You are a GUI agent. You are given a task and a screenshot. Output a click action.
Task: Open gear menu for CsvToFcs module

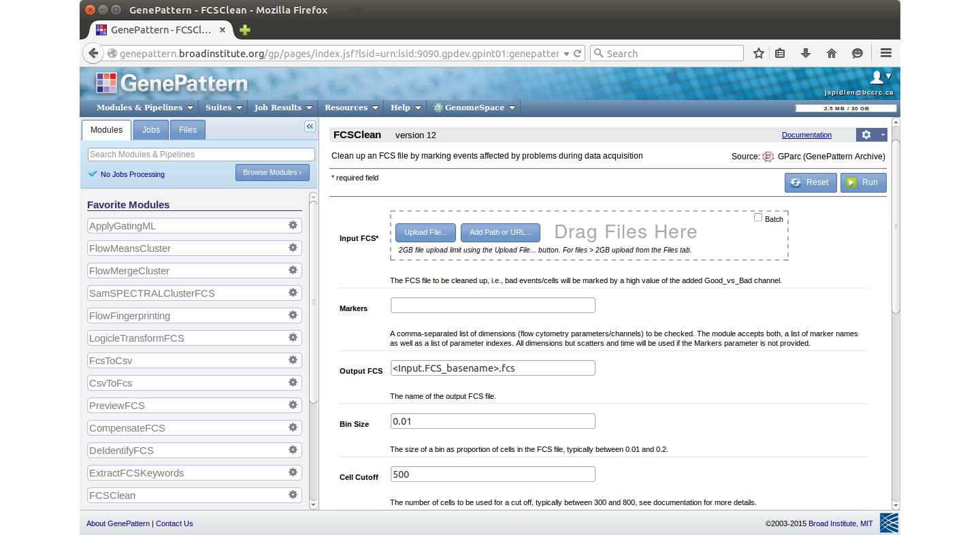(293, 383)
